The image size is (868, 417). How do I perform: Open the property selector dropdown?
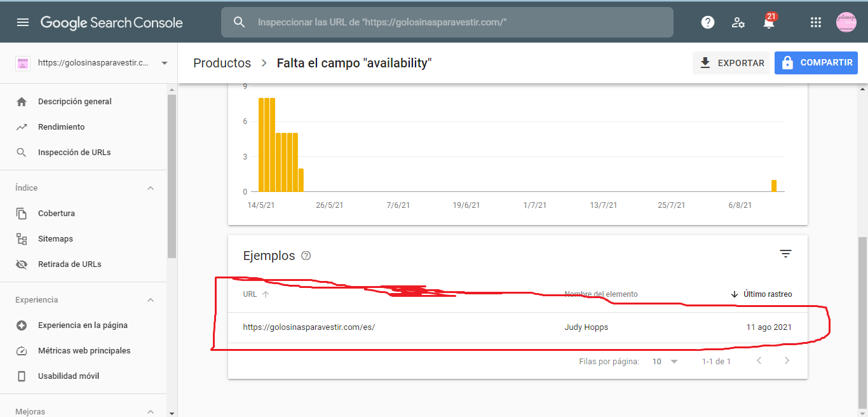(x=165, y=63)
